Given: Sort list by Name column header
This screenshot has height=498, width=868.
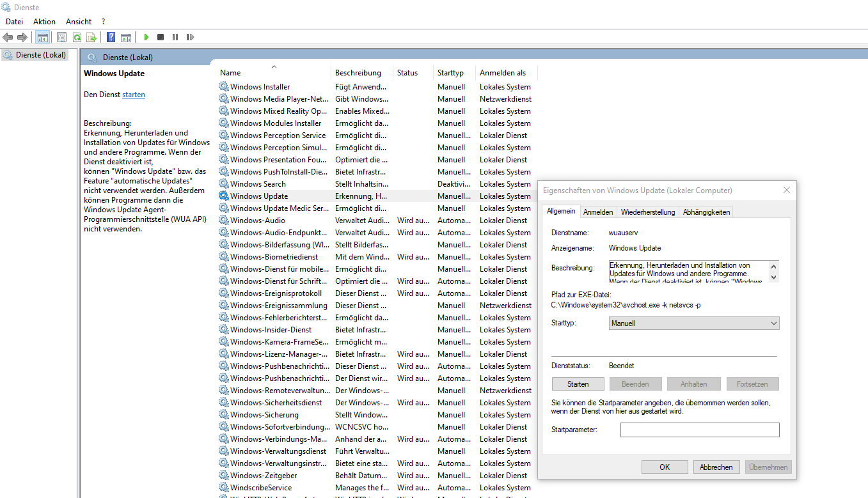Looking at the screenshot, I should (274, 72).
